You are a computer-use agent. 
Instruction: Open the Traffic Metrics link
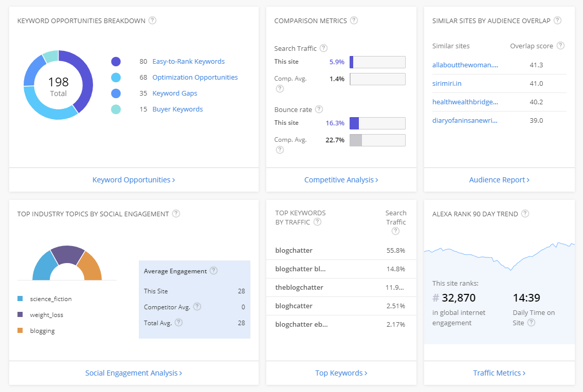tap(499, 373)
